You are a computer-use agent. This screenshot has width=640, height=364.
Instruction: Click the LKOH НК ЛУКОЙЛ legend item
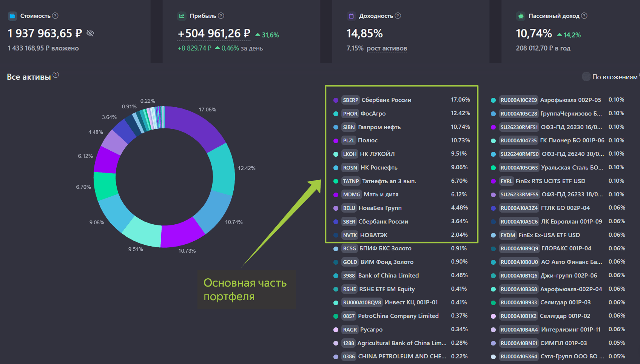pyautogui.click(x=377, y=154)
